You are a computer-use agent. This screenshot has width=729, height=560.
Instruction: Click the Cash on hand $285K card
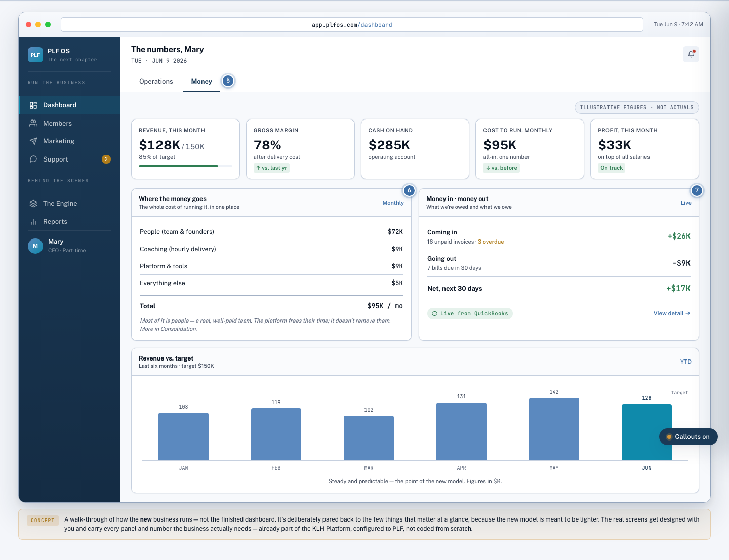pos(415,149)
